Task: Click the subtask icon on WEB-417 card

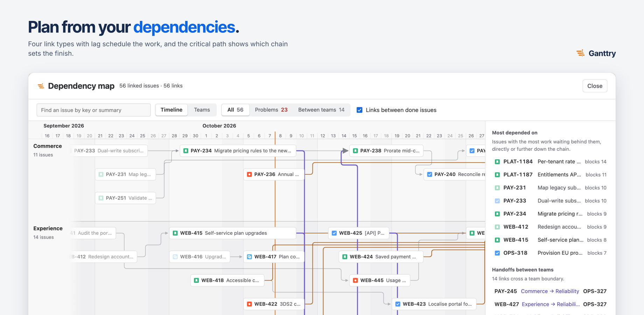Action: [x=249, y=257]
